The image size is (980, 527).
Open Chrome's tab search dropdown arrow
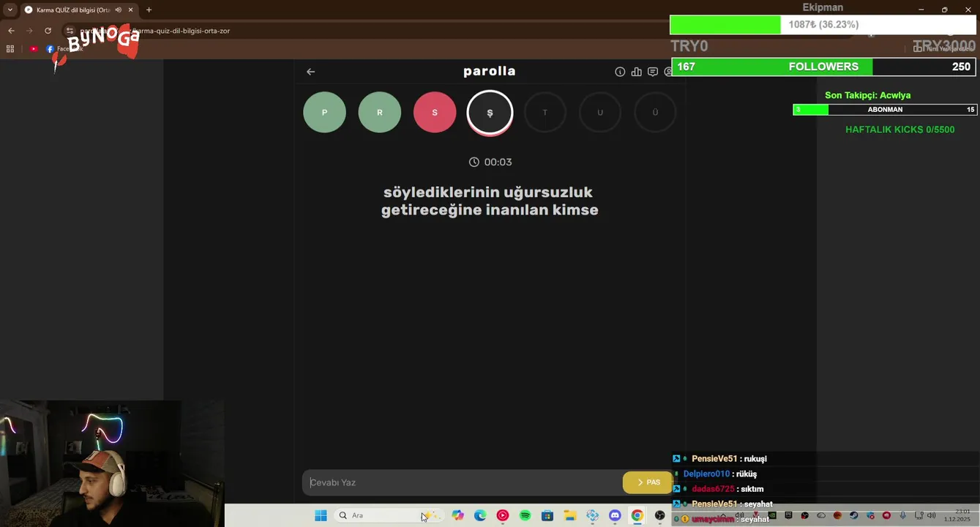pyautogui.click(x=10, y=10)
